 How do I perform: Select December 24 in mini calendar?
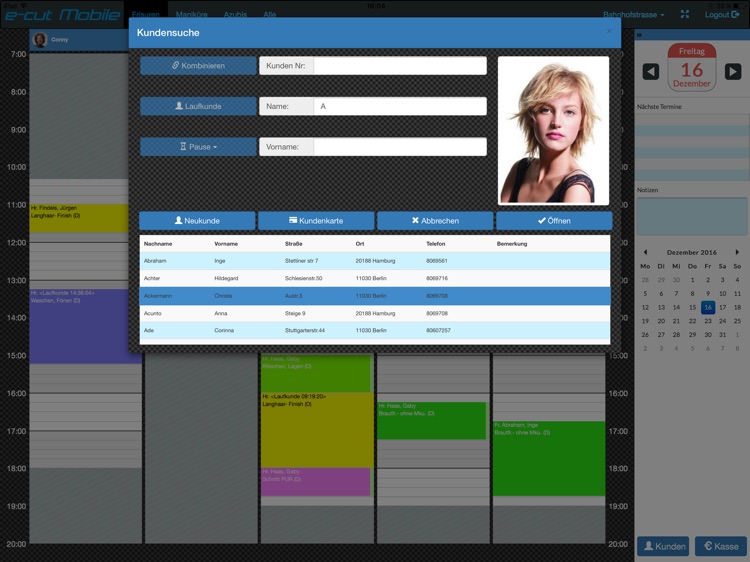[723, 321]
